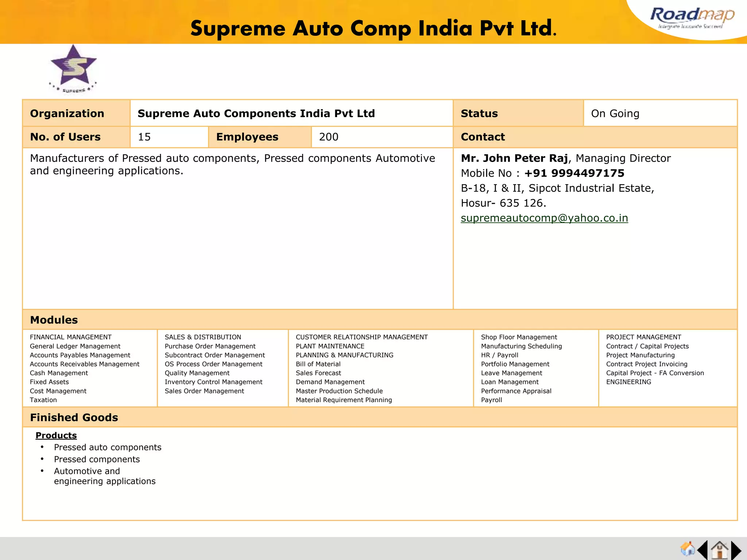The height and width of the screenshot is (560, 747).
Task: Click the Employees label cell
Action: pos(260,137)
